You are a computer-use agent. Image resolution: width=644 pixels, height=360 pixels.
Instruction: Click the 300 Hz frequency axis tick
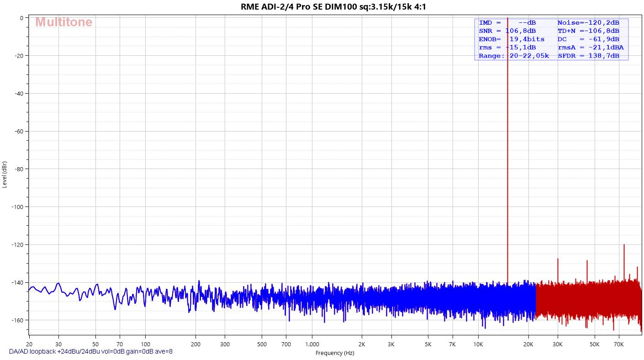225,344
